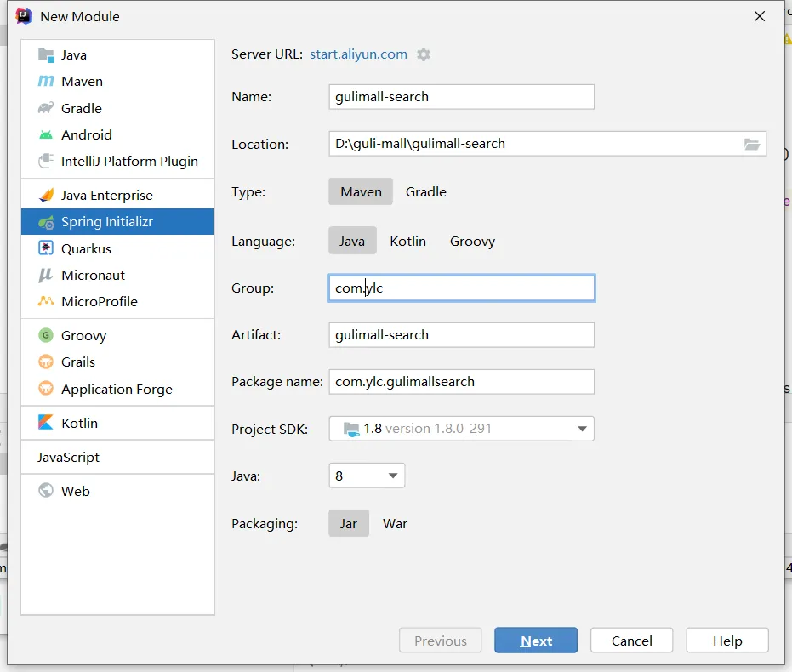Open the start.aliyun.com server link
This screenshot has height=672, width=792.
tap(358, 54)
